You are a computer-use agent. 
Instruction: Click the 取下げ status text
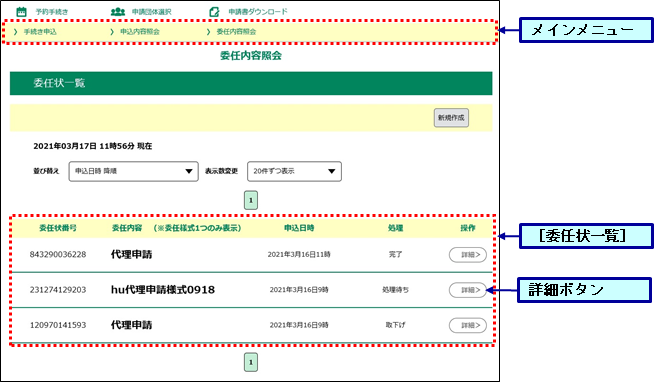pyautogui.click(x=395, y=325)
